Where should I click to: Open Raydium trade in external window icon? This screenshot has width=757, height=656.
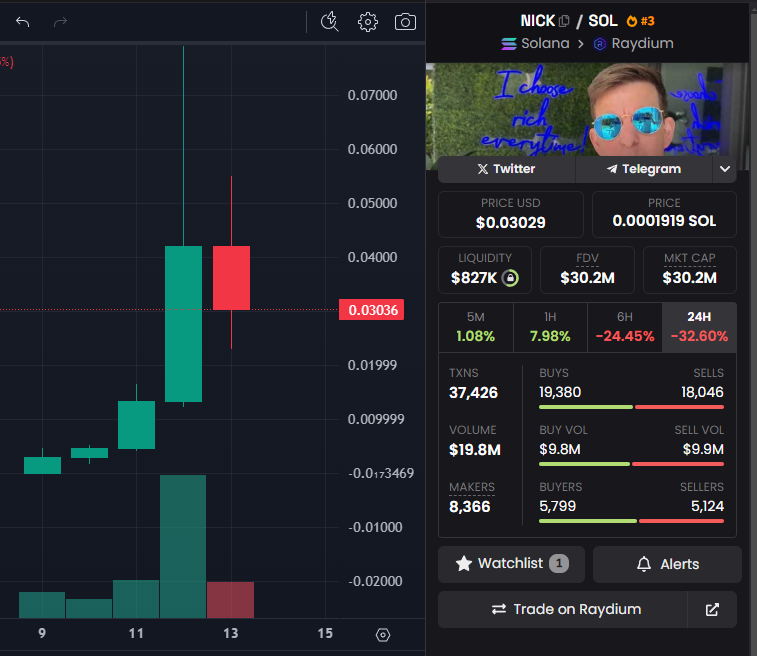point(712,609)
